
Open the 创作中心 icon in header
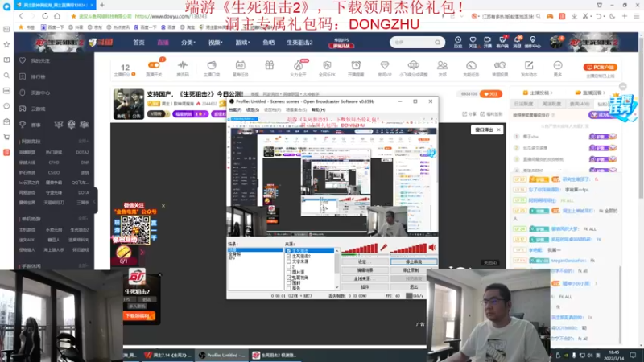(533, 42)
